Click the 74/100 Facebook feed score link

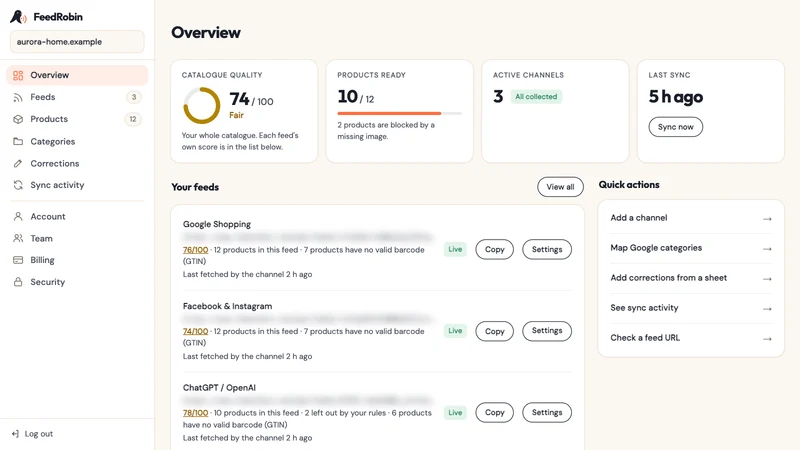point(195,332)
